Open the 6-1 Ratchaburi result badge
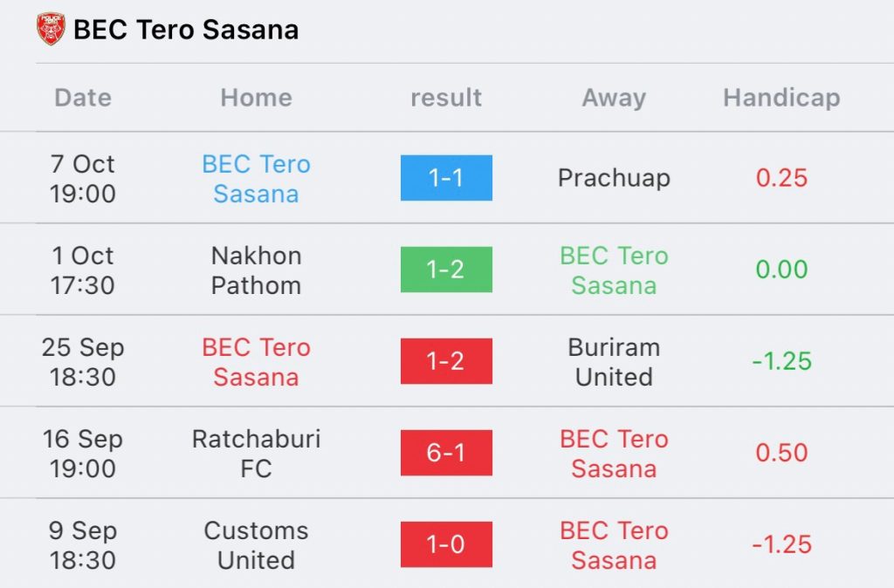 tap(446, 453)
